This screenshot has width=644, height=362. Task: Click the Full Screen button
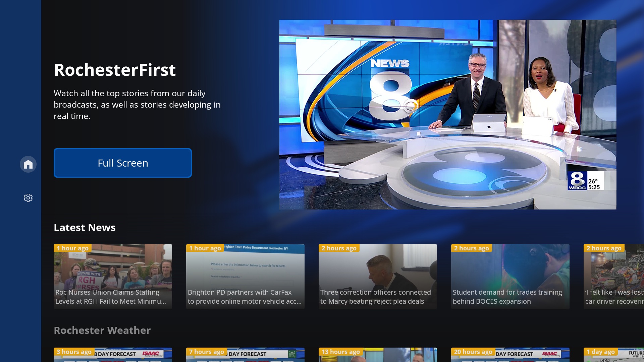123,163
